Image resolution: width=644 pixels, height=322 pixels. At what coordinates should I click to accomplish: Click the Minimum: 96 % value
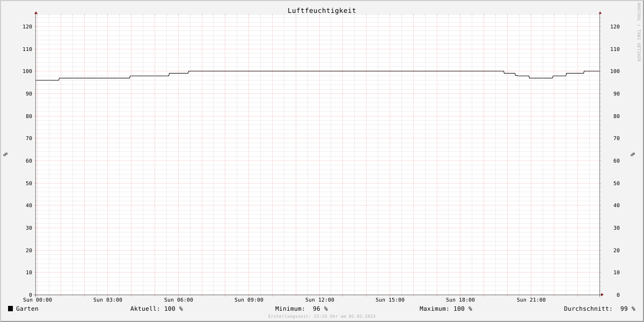[x=302, y=309]
